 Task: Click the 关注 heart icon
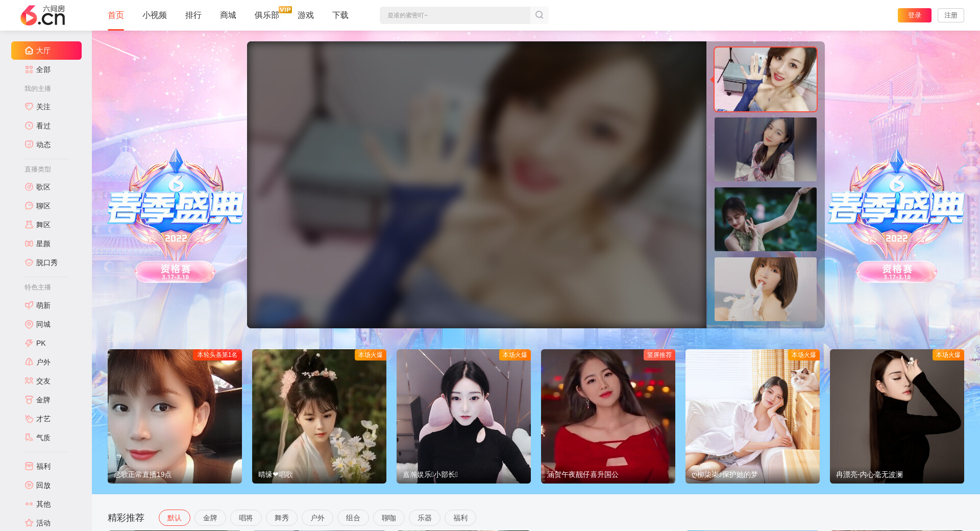[29, 107]
